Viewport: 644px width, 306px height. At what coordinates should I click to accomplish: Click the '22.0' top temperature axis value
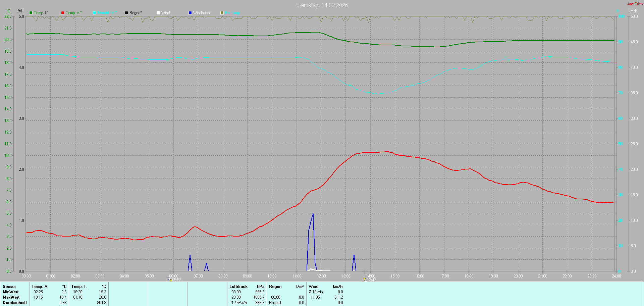point(8,16)
